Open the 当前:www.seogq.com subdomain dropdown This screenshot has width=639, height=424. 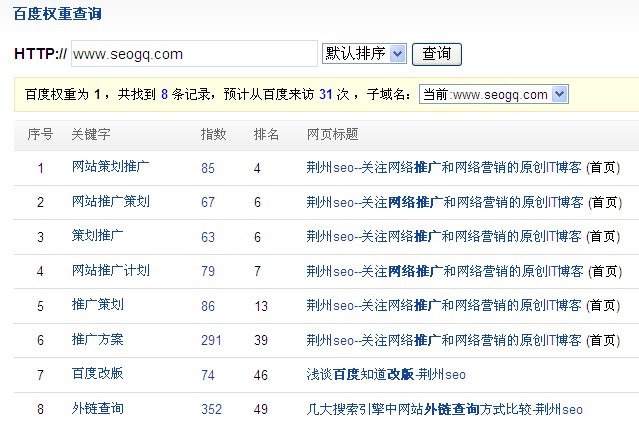(x=494, y=94)
